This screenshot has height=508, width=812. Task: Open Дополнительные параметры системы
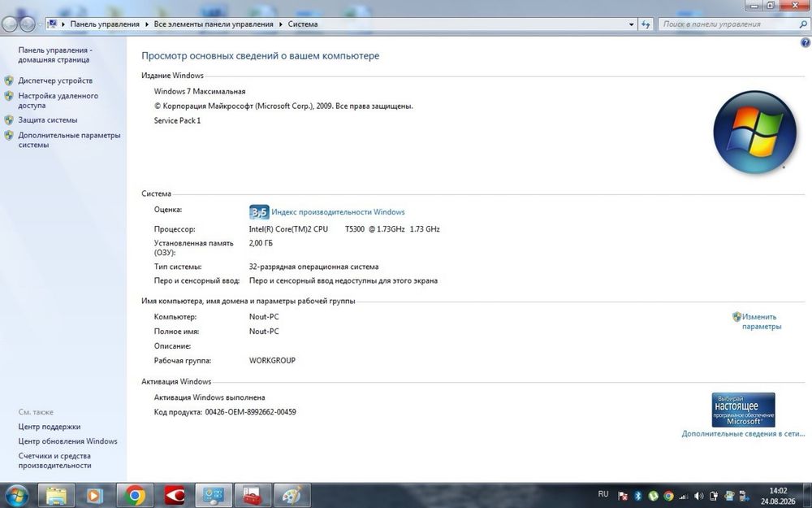point(69,140)
